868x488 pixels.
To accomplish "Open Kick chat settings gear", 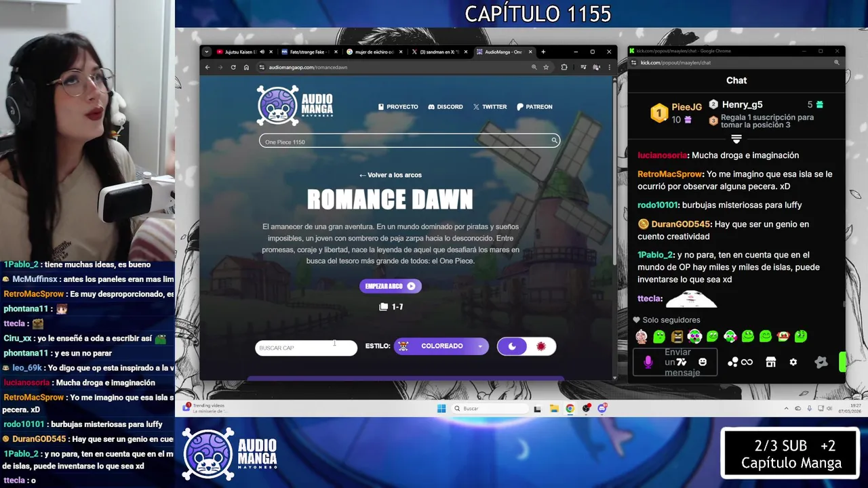I will 793,363.
